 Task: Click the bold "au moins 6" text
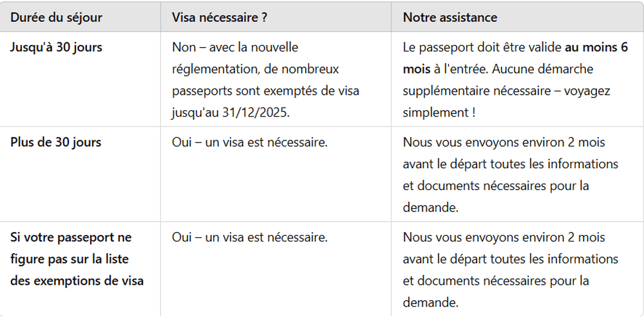coord(596,48)
